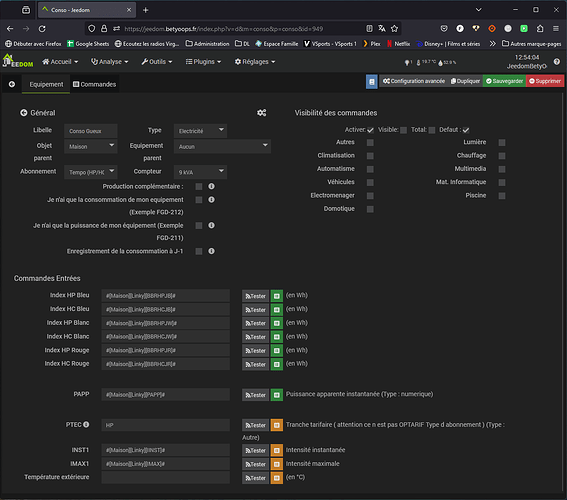Viewport: 567px width, 500px height.
Task: Open a new browser tab
Action: point(145,10)
